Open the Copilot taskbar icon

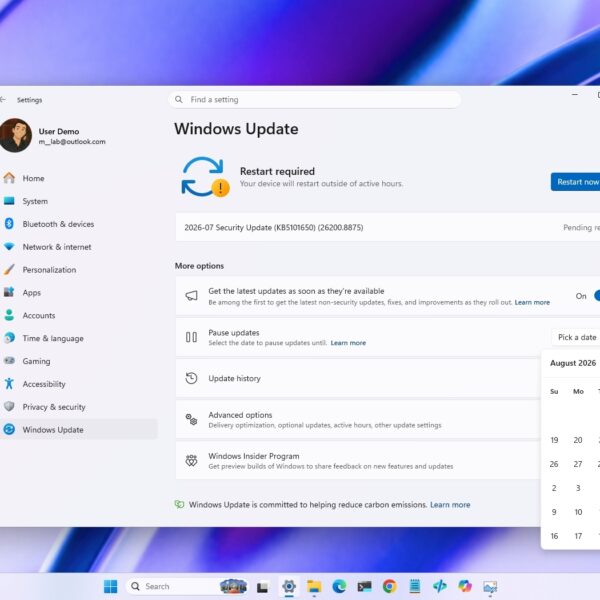(x=465, y=587)
